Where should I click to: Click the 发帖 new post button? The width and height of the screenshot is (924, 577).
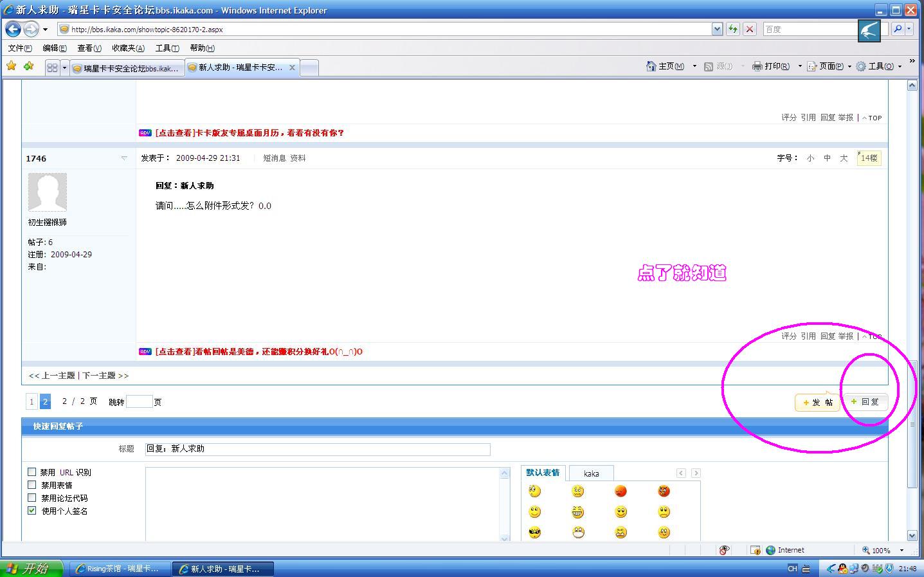(x=817, y=402)
